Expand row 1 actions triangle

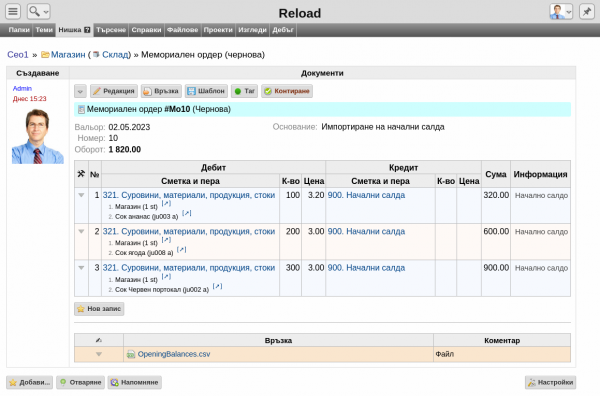coord(81,195)
